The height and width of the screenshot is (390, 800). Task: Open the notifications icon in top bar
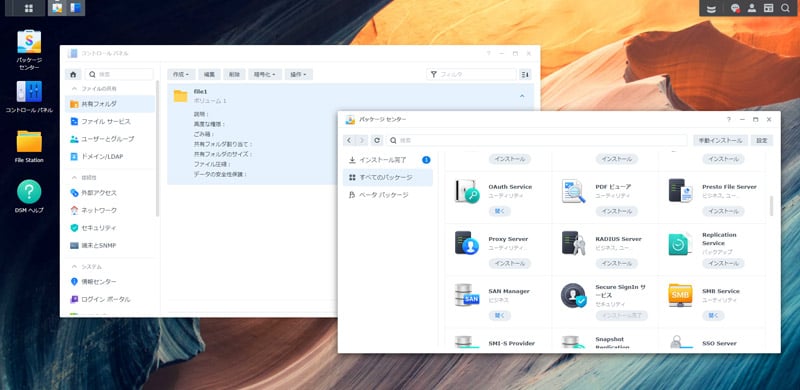tap(735, 8)
